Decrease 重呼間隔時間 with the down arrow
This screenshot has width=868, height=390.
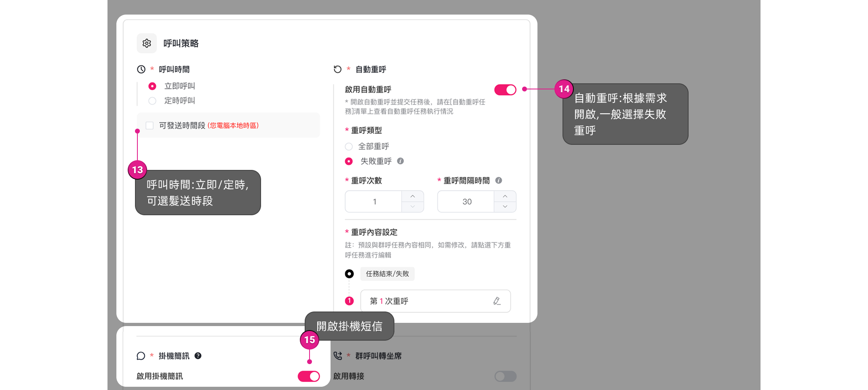click(x=505, y=206)
